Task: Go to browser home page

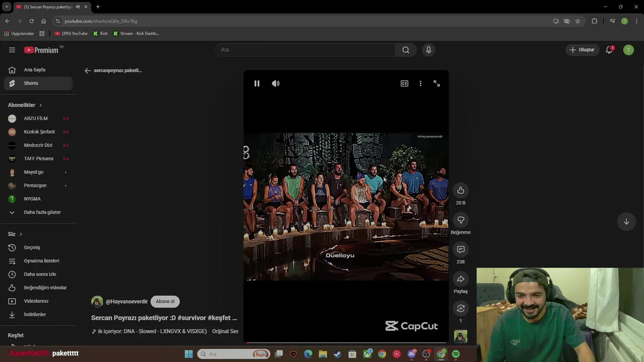Action: point(43,21)
